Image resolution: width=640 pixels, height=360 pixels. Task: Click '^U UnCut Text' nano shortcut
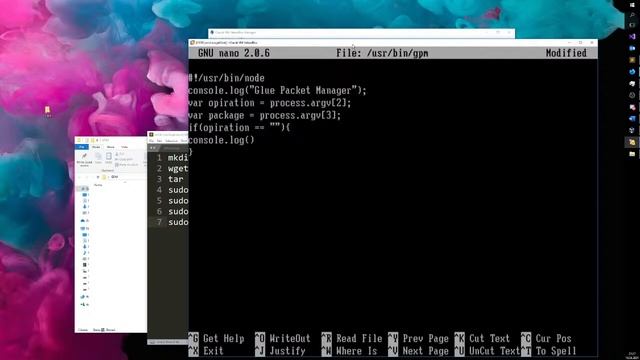[487, 351]
